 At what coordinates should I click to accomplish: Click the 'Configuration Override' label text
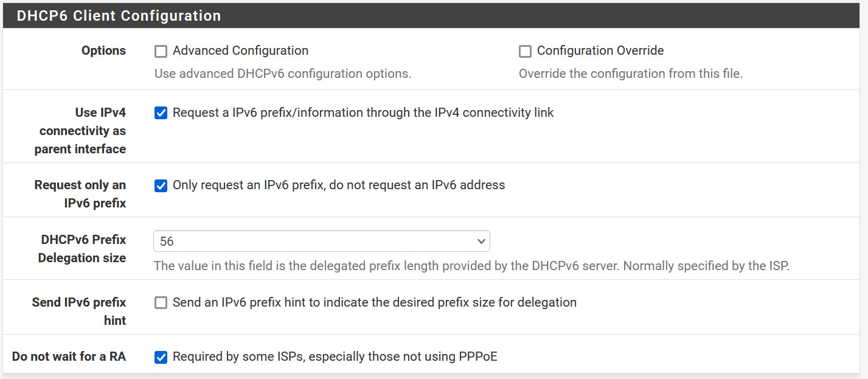tap(600, 50)
